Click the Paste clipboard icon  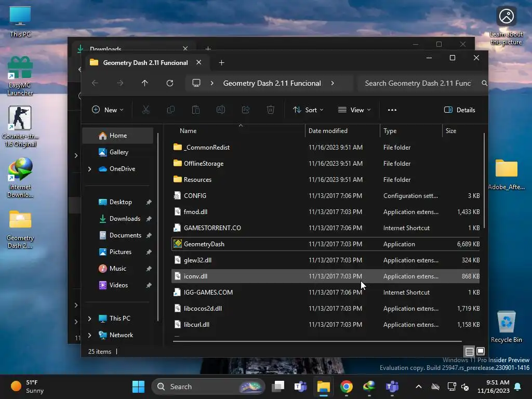[x=196, y=110]
